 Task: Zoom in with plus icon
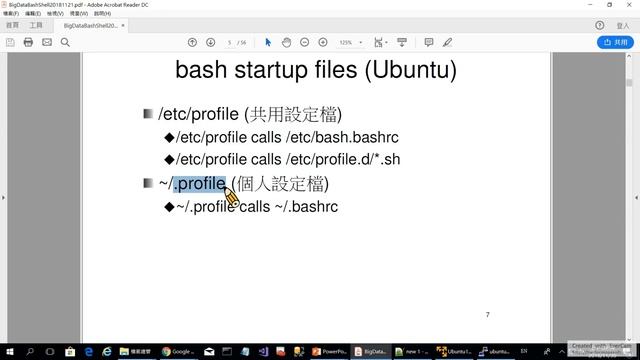pyautogui.click(x=323, y=42)
